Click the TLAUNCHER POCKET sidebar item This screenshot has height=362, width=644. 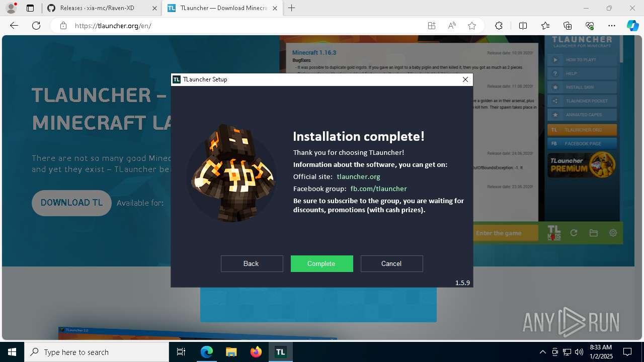coord(582,101)
